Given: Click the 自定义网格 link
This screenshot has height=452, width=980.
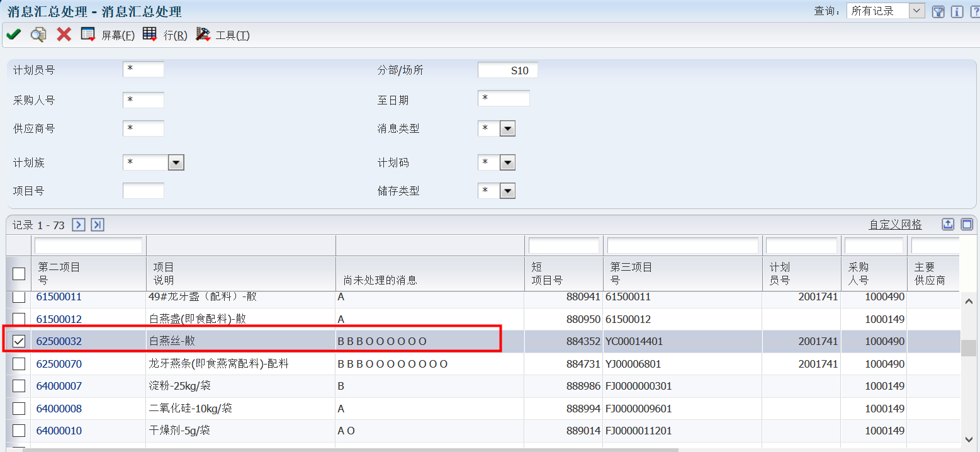Looking at the screenshot, I should coord(895,225).
